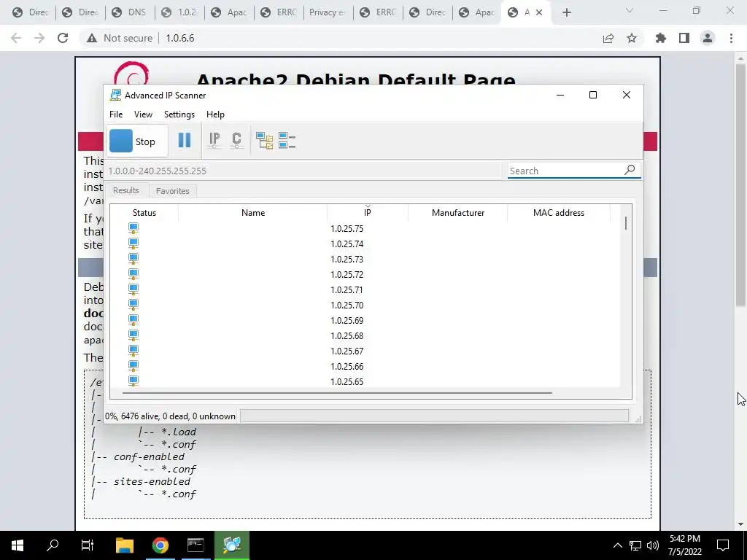Open the Settings menu in Advanced IP Scanner
Viewport: 747px width, 560px height.
point(179,114)
